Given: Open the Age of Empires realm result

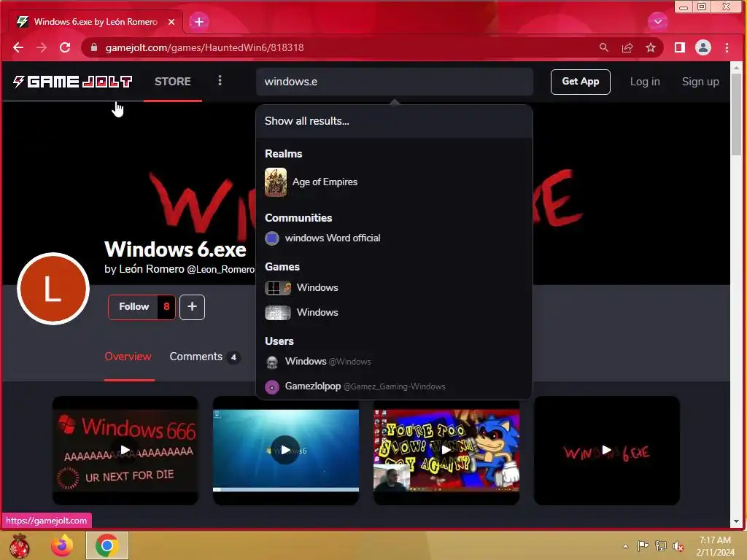Looking at the screenshot, I should [x=395, y=182].
